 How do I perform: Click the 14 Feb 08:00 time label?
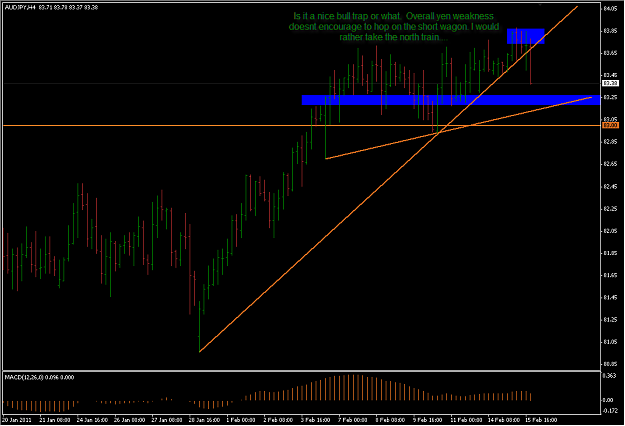504,420
